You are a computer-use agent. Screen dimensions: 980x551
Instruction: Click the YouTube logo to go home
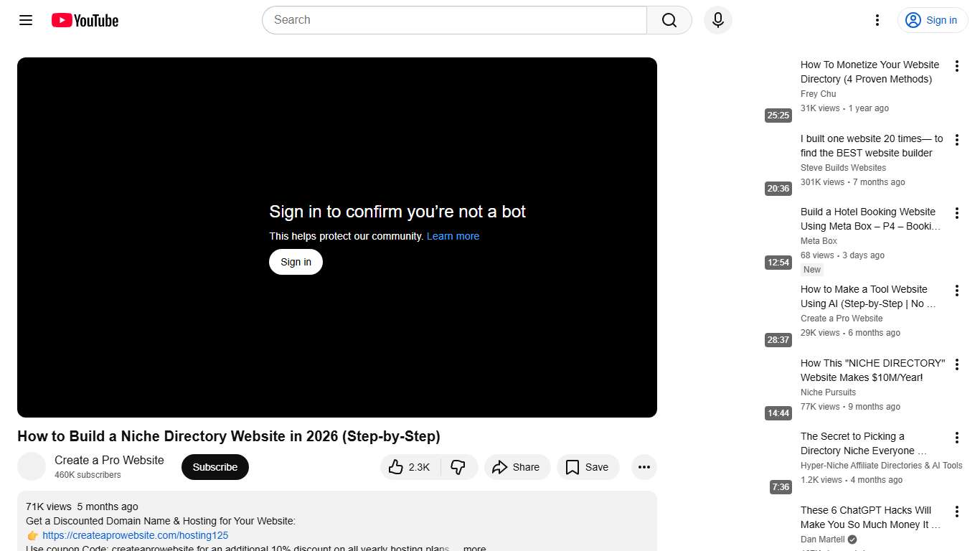tap(84, 20)
